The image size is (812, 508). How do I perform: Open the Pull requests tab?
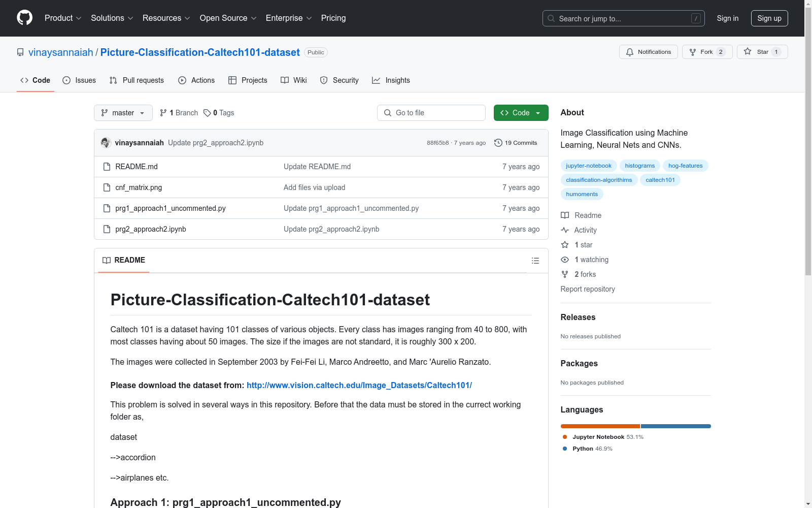pyautogui.click(x=137, y=80)
